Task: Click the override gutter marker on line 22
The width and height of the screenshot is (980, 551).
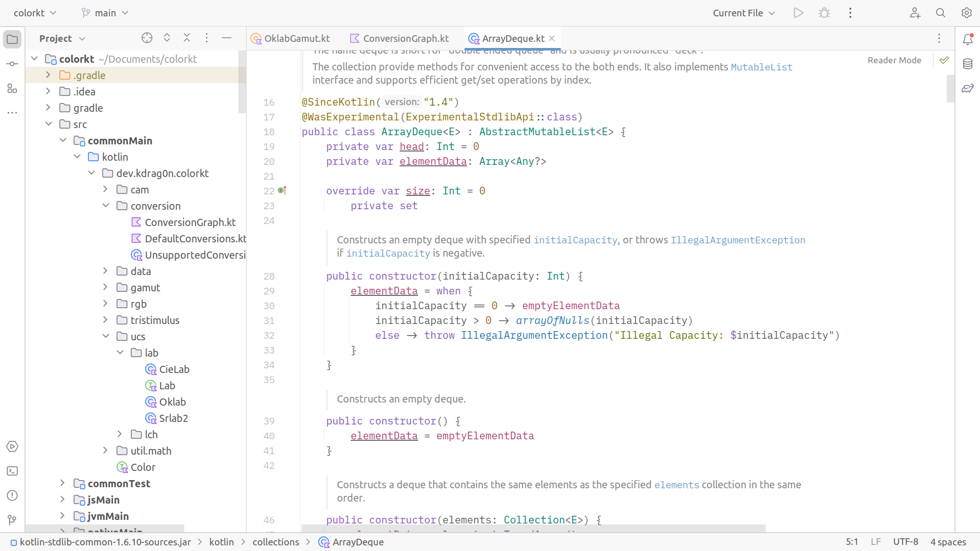Action: (x=282, y=191)
